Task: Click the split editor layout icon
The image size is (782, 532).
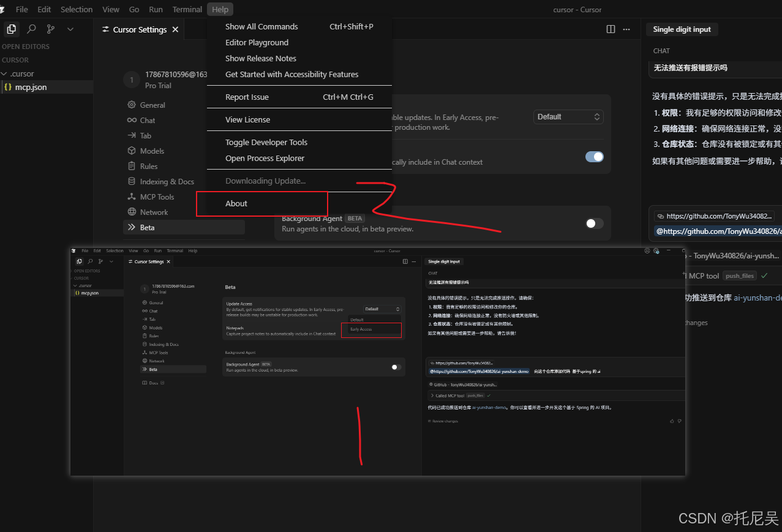Action: (x=611, y=29)
